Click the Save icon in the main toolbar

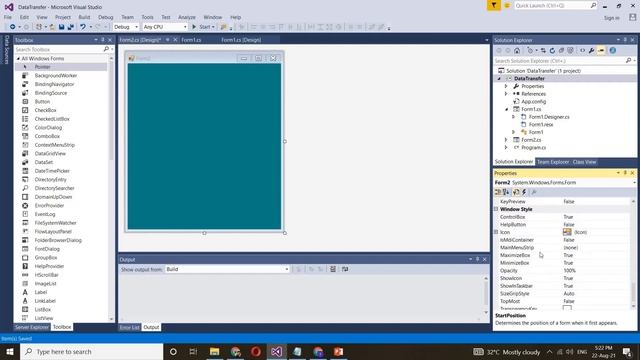61,27
